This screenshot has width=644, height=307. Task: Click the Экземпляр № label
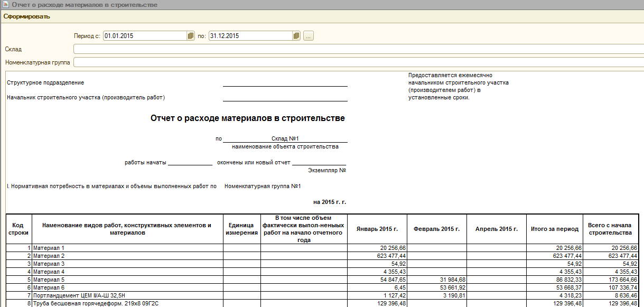pos(326,170)
